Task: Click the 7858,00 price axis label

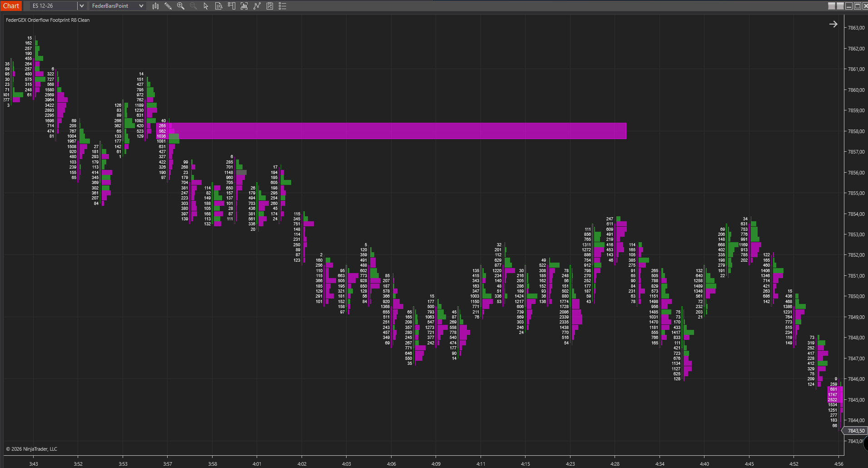Action: tap(856, 131)
